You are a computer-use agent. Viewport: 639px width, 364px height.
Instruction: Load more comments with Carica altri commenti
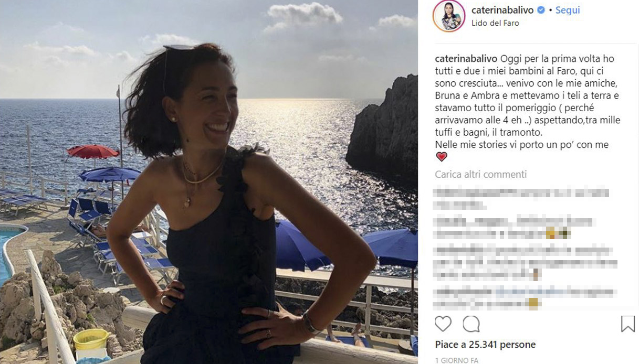(x=481, y=174)
